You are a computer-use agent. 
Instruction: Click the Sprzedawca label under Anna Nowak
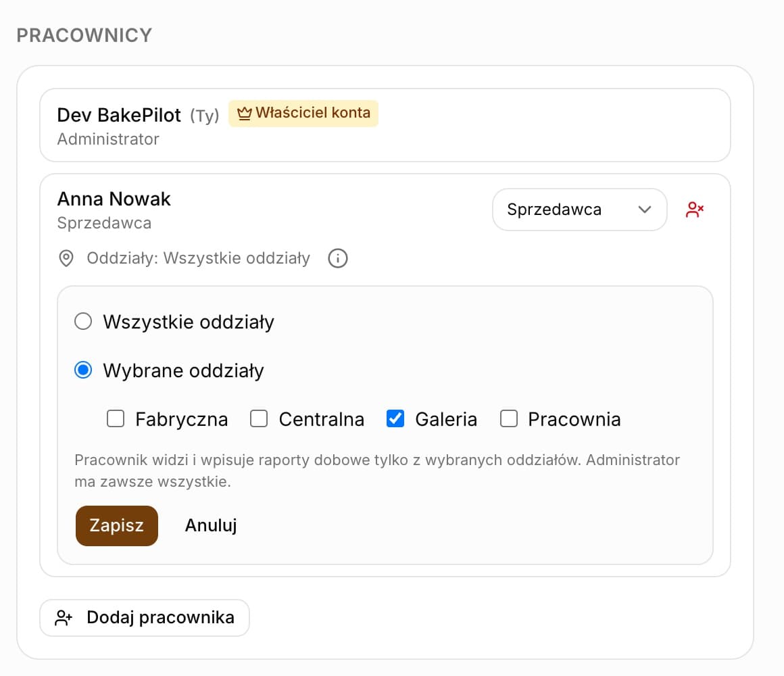104,223
